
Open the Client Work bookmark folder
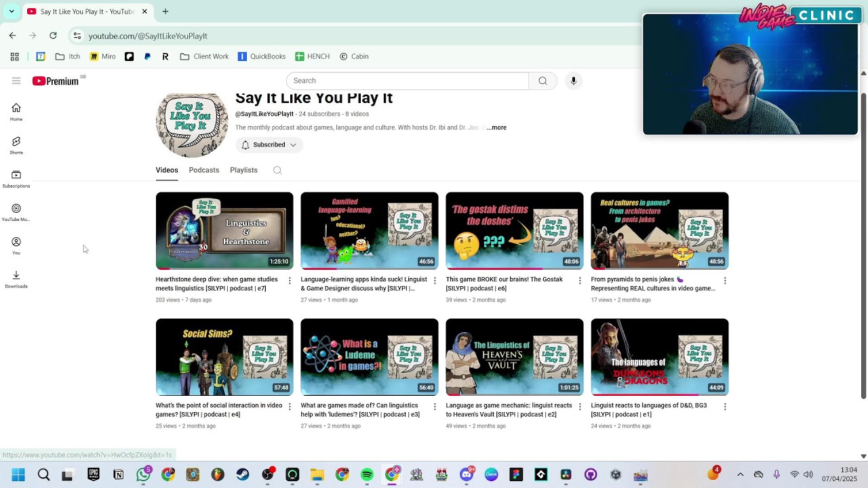(x=204, y=56)
